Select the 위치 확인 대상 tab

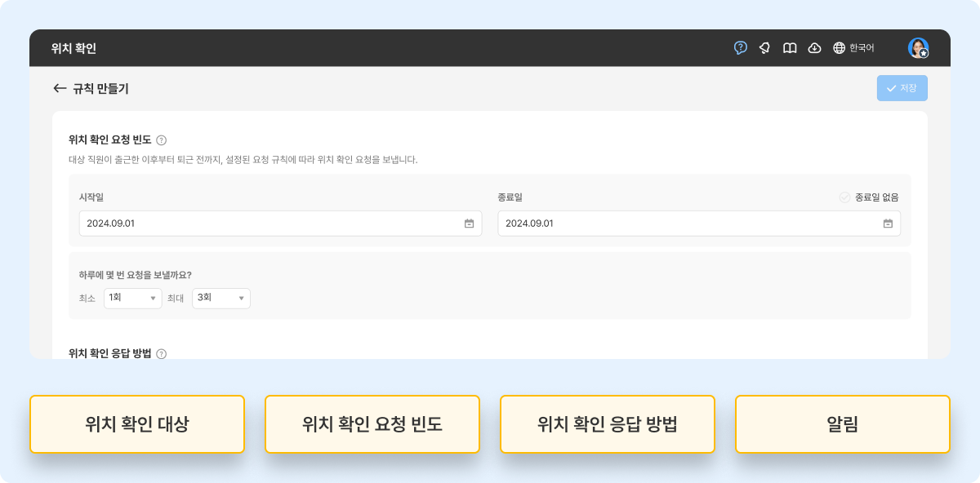coord(136,423)
